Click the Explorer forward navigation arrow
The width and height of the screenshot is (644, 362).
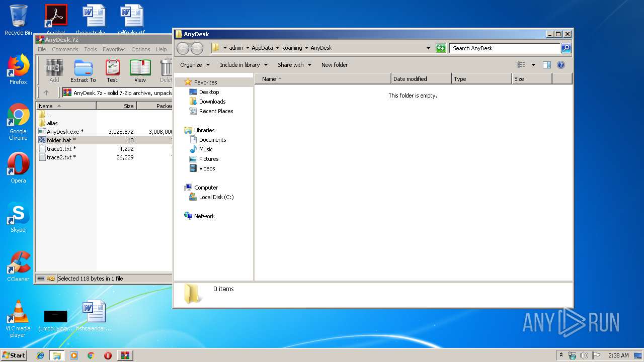pyautogui.click(x=197, y=48)
